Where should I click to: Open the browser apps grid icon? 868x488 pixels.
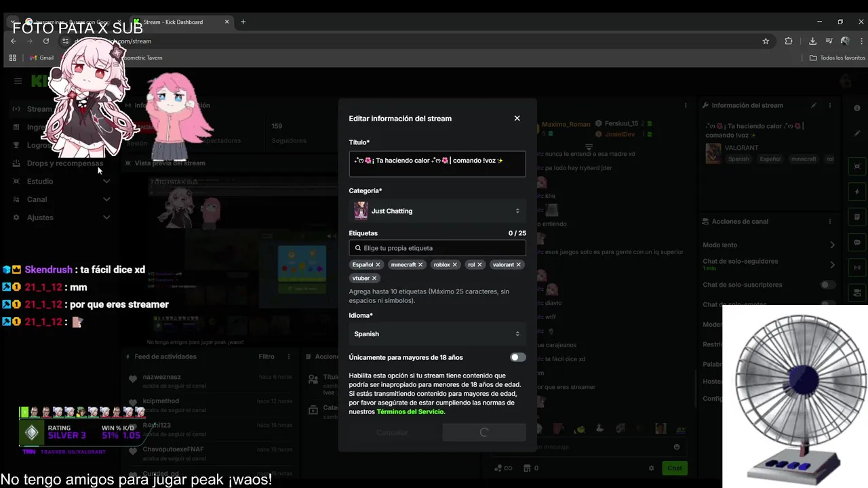[12, 58]
